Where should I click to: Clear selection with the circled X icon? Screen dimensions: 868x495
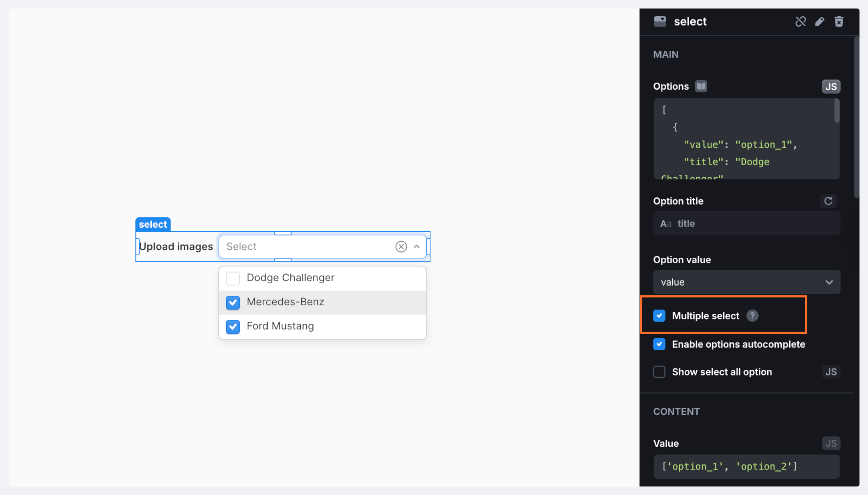click(401, 246)
